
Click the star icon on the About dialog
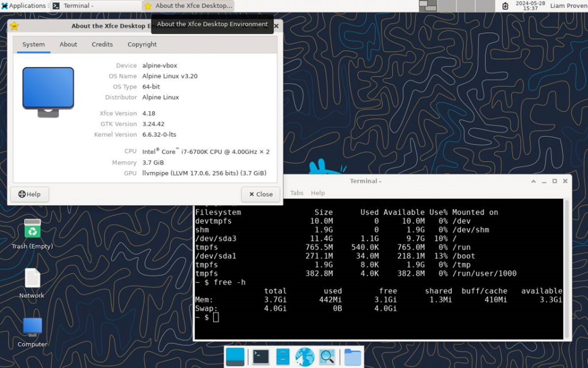tap(14, 25)
